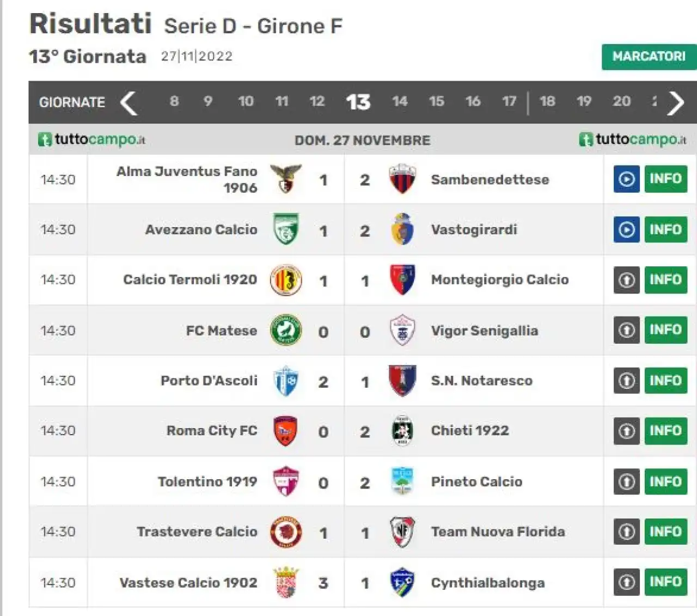
Task: Click the play icon for Avezzano vs Vastogirardi
Action: pyautogui.click(x=626, y=229)
